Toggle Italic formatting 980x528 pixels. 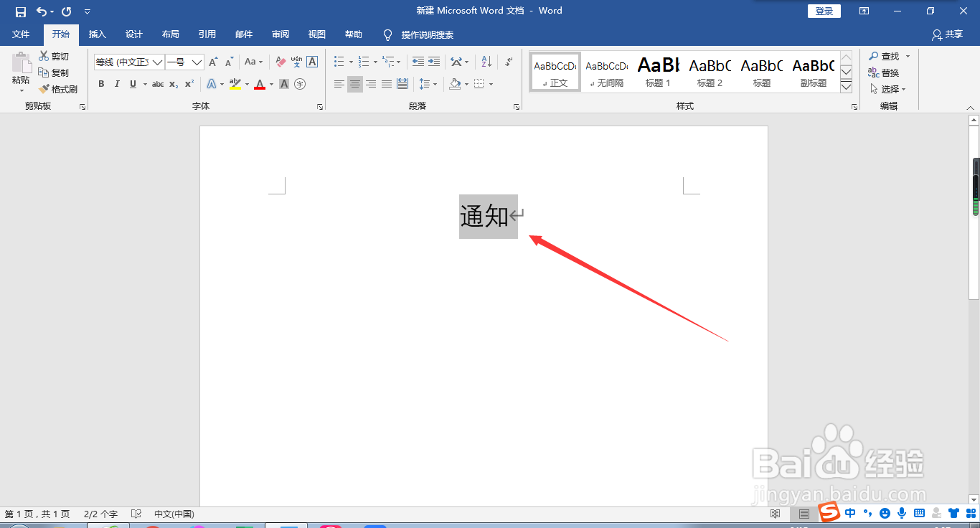pyautogui.click(x=117, y=84)
